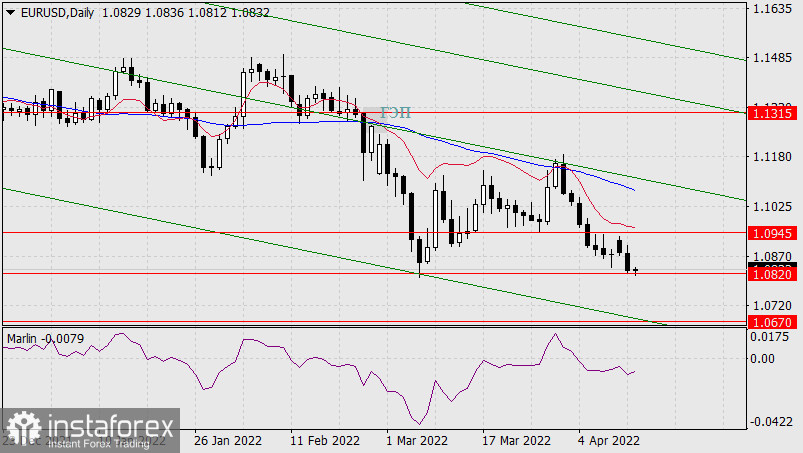Click the black current price marker on axis
Viewport: 803px width, 453px height.
pyautogui.click(x=773, y=266)
